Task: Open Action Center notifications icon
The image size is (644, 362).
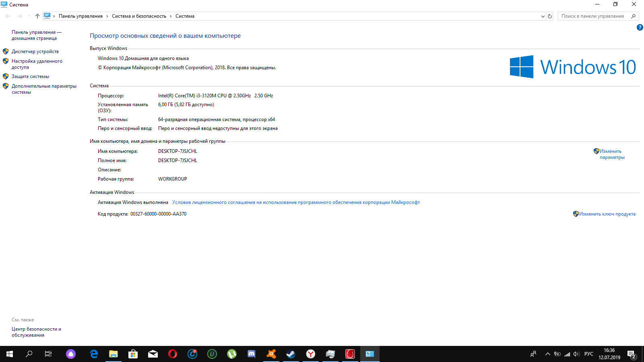Action: 632,354
